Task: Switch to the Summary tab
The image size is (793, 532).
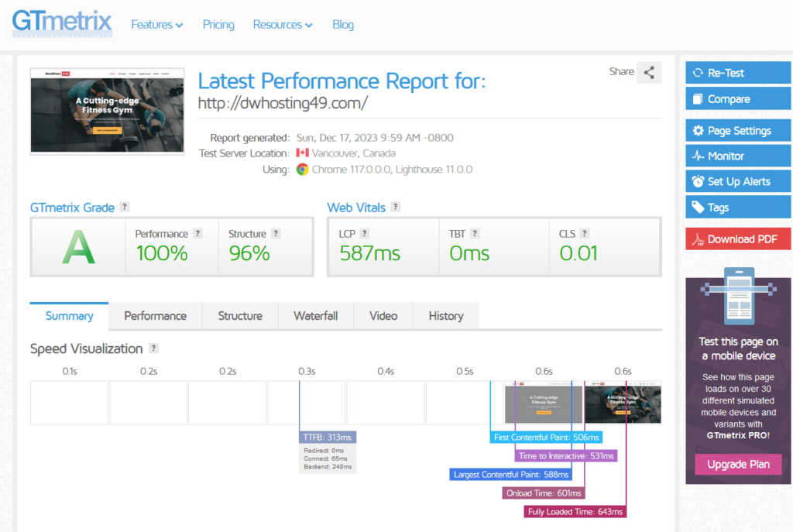Action: pos(69,316)
